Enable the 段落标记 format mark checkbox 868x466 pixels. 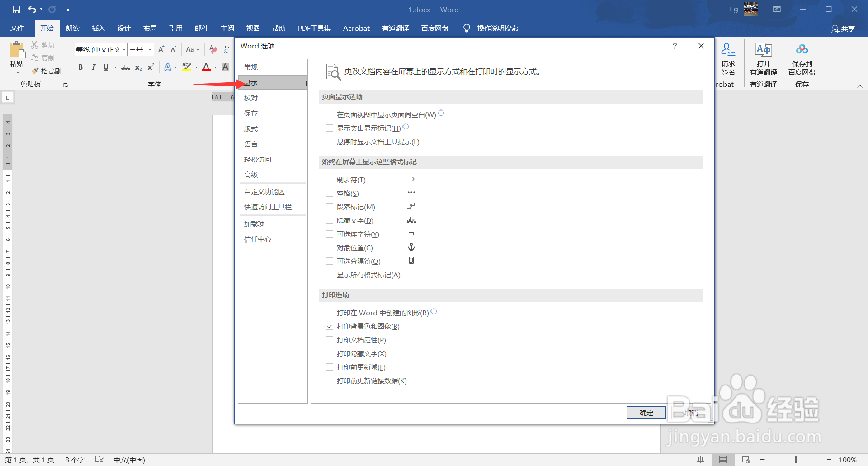point(330,207)
